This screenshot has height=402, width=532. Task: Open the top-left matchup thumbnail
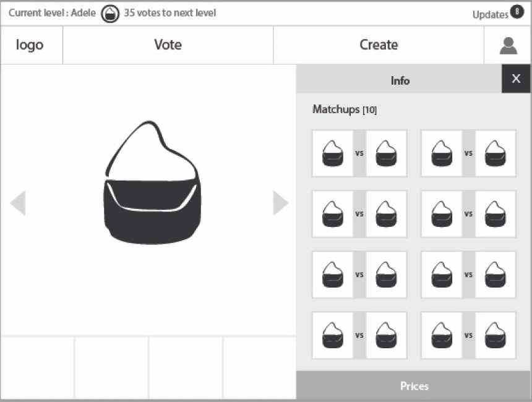pyautogui.click(x=359, y=153)
